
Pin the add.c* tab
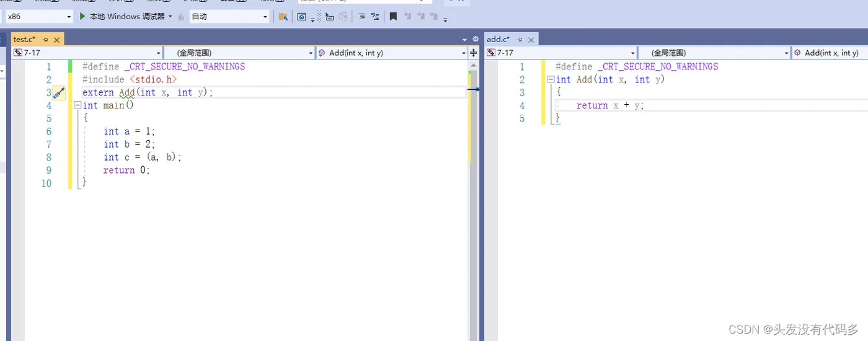click(x=520, y=40)
